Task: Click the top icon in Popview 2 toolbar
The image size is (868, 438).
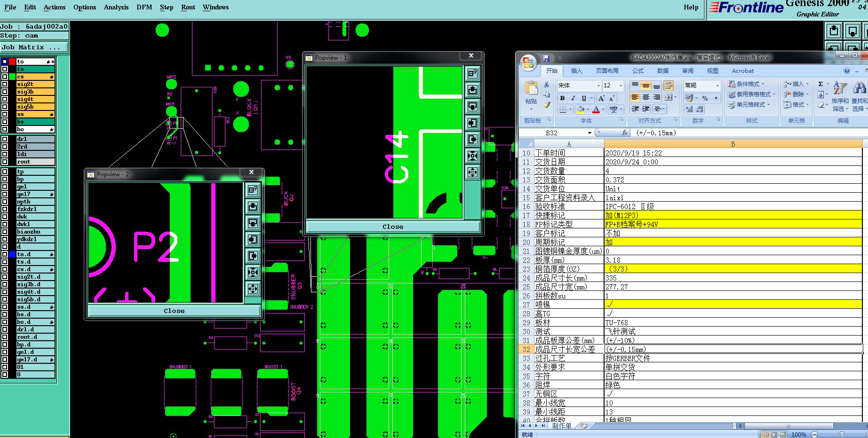Action: coord(253,190)
